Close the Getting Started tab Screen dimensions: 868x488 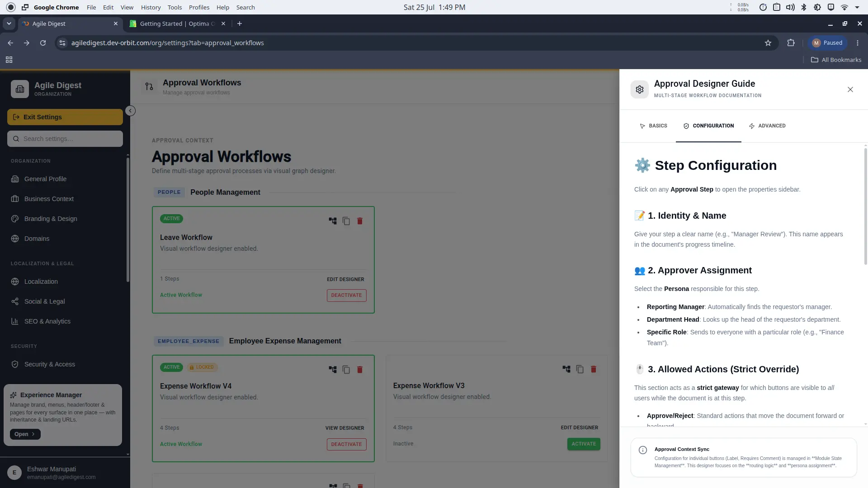pos(223,23)
